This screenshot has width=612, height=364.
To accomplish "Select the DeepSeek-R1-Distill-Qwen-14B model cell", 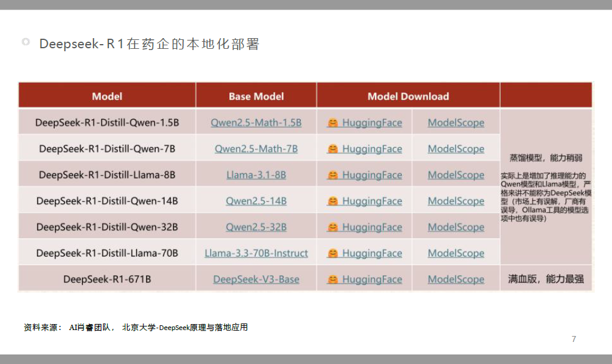I will click(x=107, y=201).
